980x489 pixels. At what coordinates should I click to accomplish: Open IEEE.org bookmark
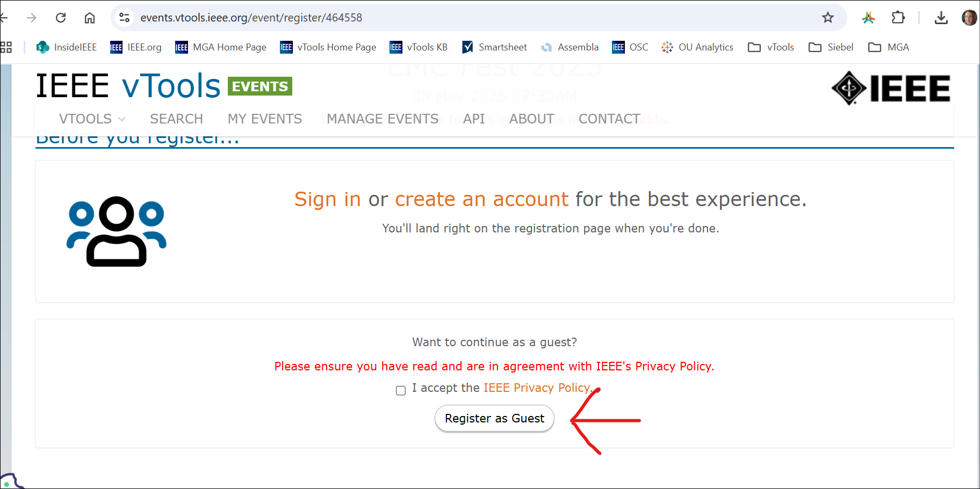[x=136, y=47]
